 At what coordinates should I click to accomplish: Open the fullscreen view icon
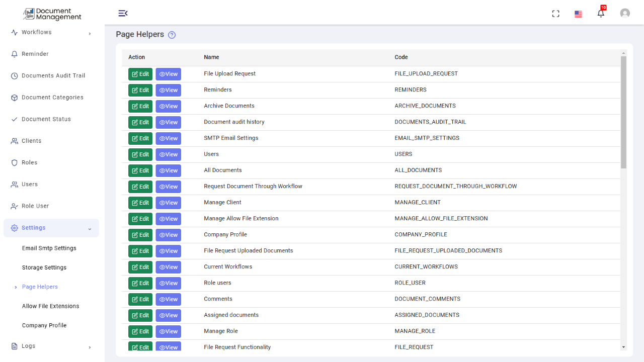point(555,14)
